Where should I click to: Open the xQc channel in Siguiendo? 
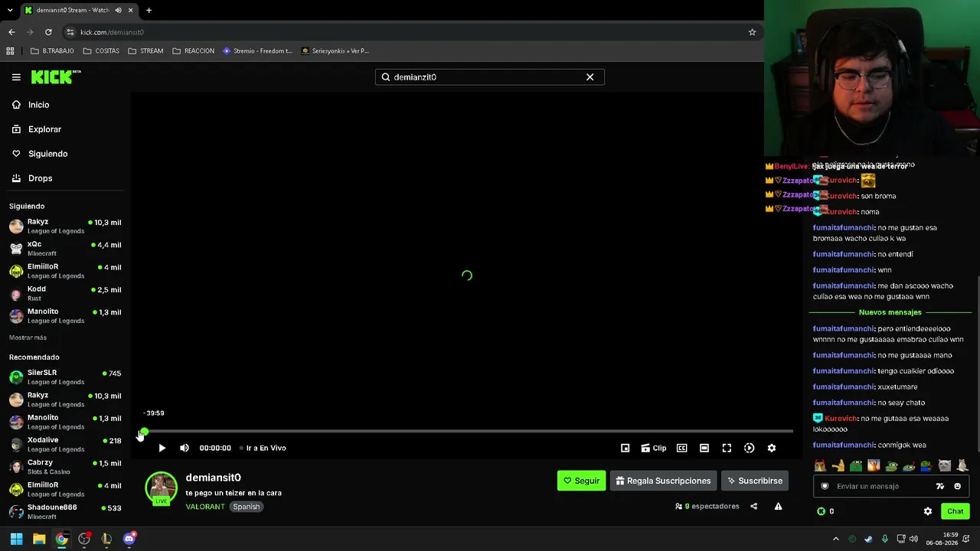tap(65, 248)
